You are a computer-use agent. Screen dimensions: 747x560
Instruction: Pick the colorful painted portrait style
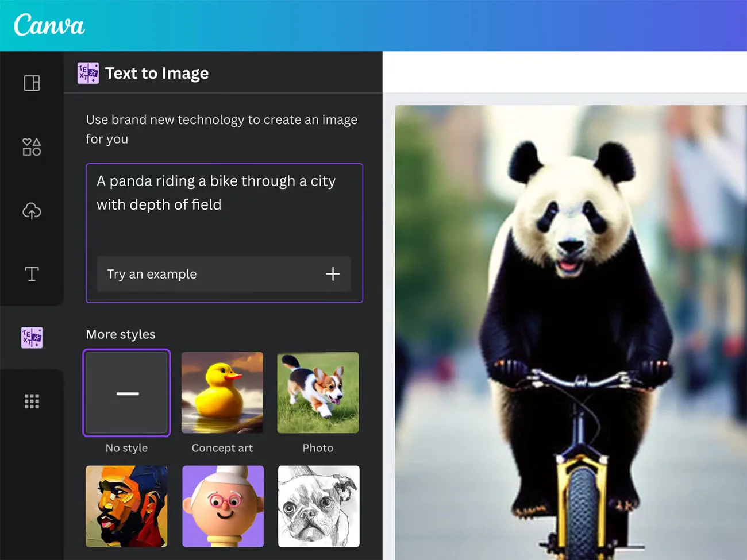[x=127, y=506]
